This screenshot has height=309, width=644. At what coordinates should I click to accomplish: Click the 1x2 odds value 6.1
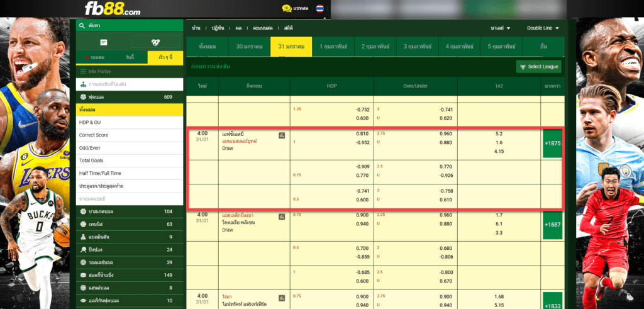coord(499,224)
